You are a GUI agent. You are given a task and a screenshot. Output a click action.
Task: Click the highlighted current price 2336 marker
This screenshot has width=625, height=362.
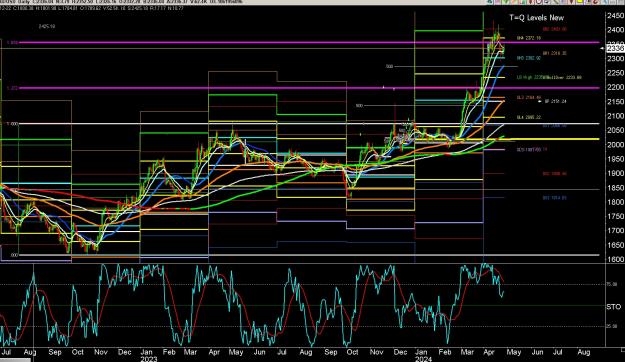(x=615, y=48)
